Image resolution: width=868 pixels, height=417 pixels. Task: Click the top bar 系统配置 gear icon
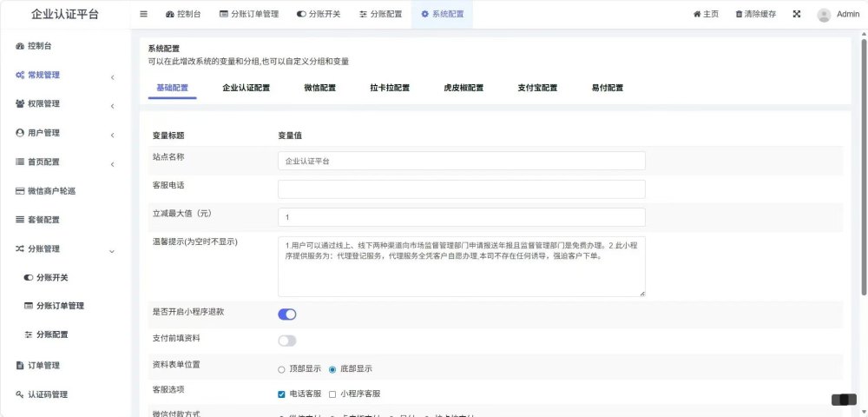[x=425, y=15]
